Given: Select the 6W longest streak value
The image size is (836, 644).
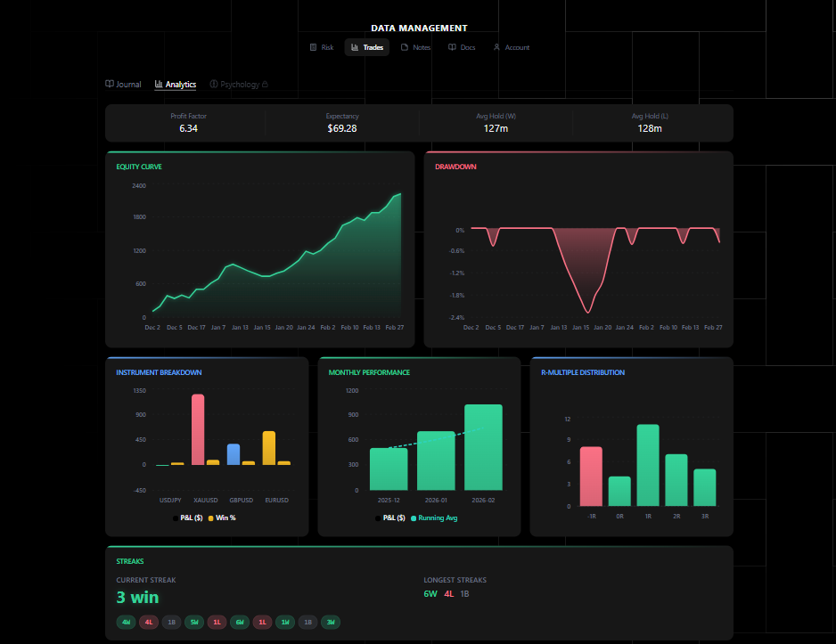Looking at the screenshot, I should (x=430, y=593).
